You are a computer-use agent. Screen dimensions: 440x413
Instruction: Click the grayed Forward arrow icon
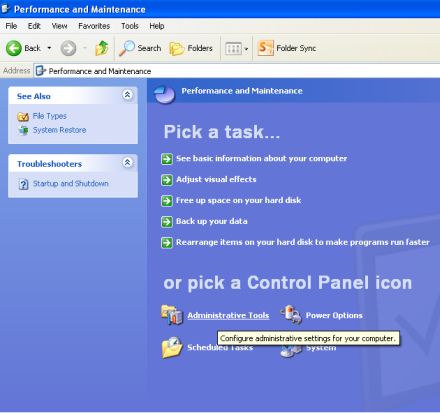pyautogui.click(x=68, y=48)
